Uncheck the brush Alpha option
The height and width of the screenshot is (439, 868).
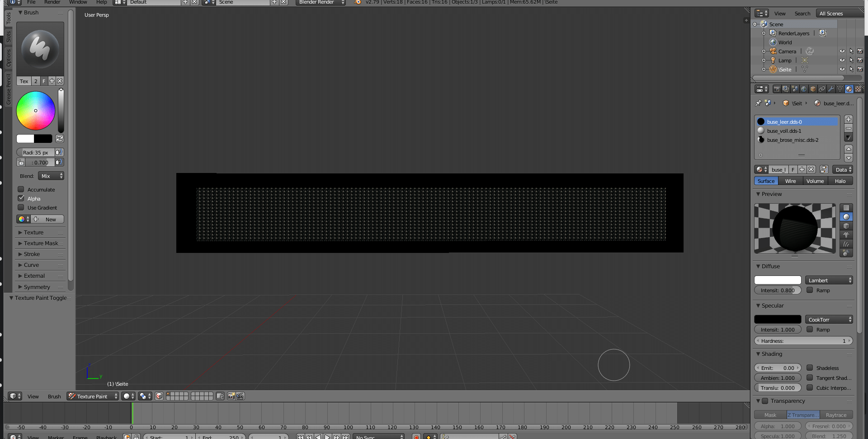point(21,198)
